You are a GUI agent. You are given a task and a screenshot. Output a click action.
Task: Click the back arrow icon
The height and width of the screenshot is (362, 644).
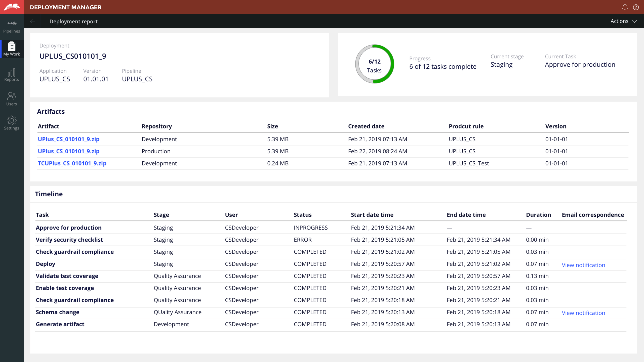click(x=33, y=21)
